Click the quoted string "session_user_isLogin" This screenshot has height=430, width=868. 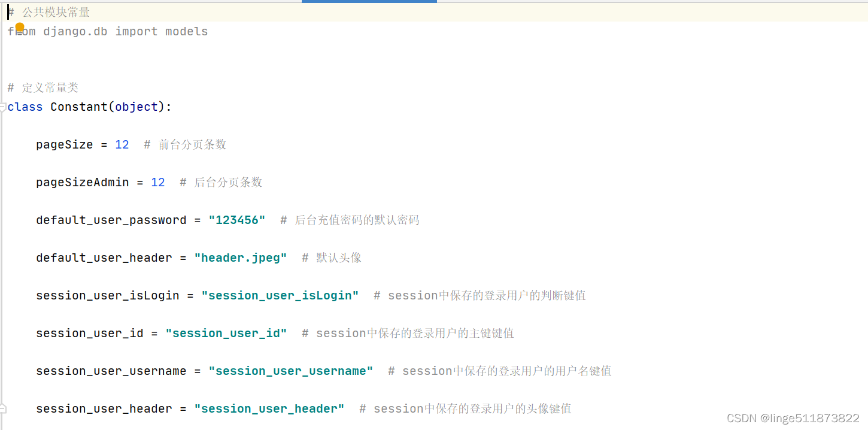(280, 296)
